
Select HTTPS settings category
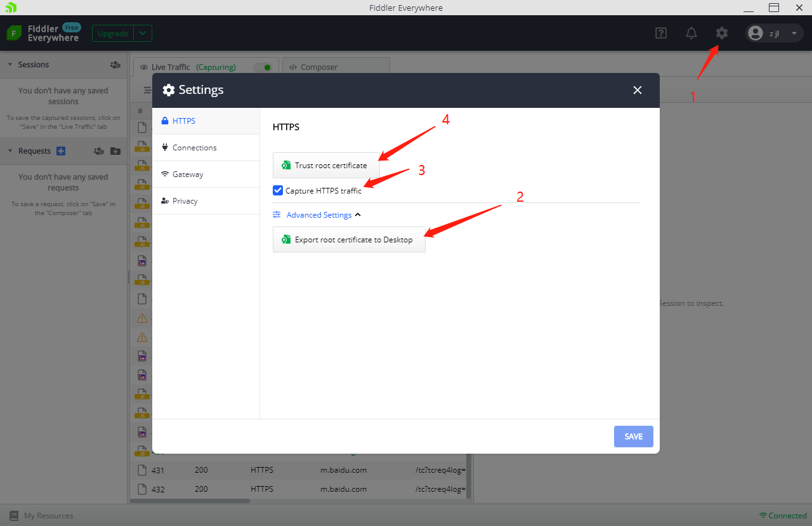tap(206, 121)
